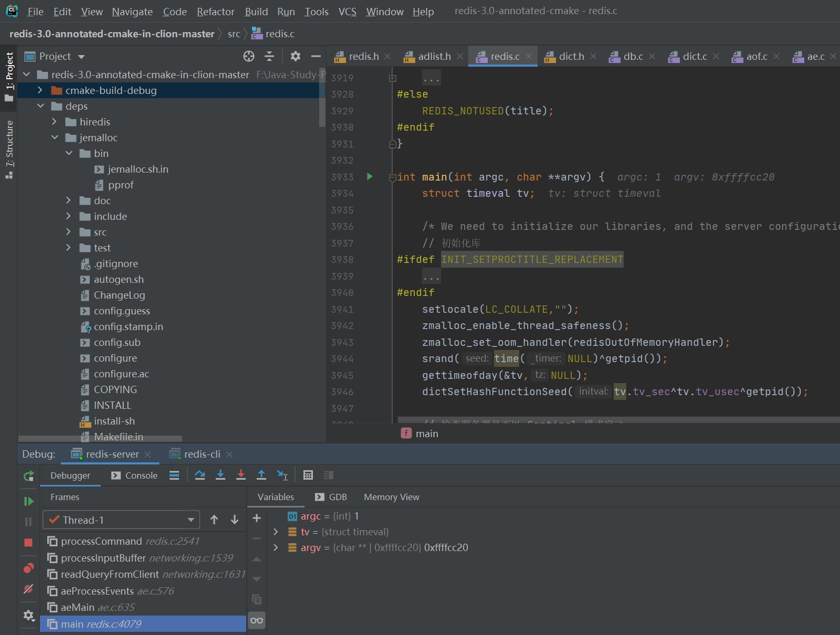The height and width of the screenshot is (635, 840).
Task: Click previous frame up arrow
Action: click(214, 520)
